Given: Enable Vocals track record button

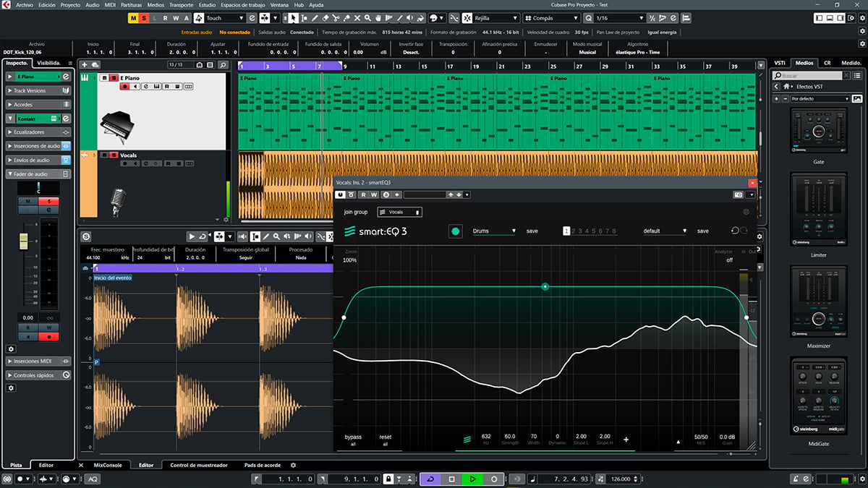Looking at the screenshot, I should [125, 163].
